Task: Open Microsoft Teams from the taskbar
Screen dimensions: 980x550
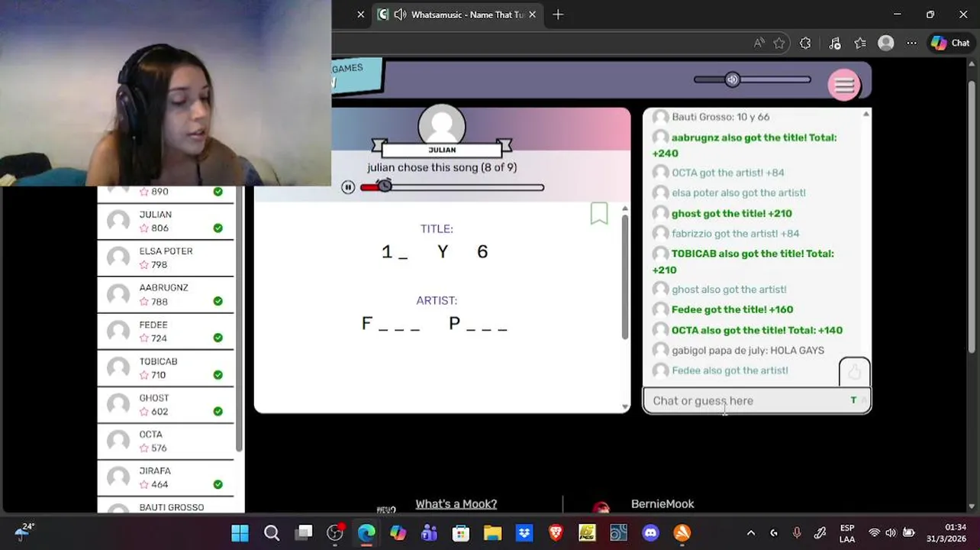Action: (x=429, y=533)
